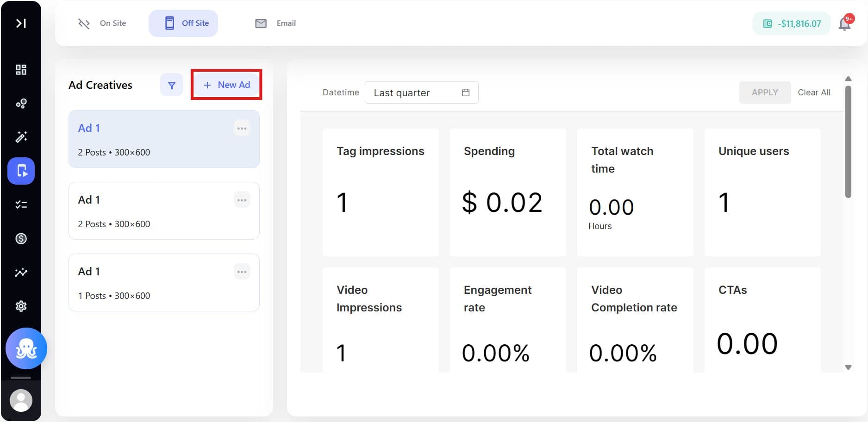This screenshot has height=422, width=868.
Task: Create a New Ad
Action: tap(226, 85)
